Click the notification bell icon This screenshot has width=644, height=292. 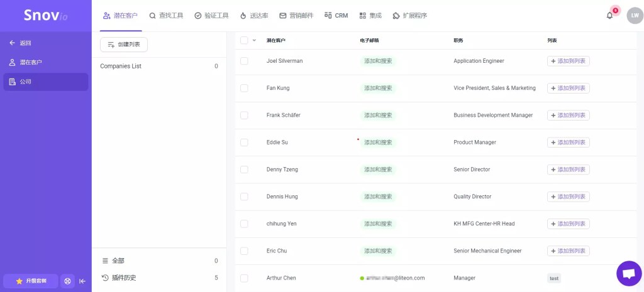[x=609, y=15]
